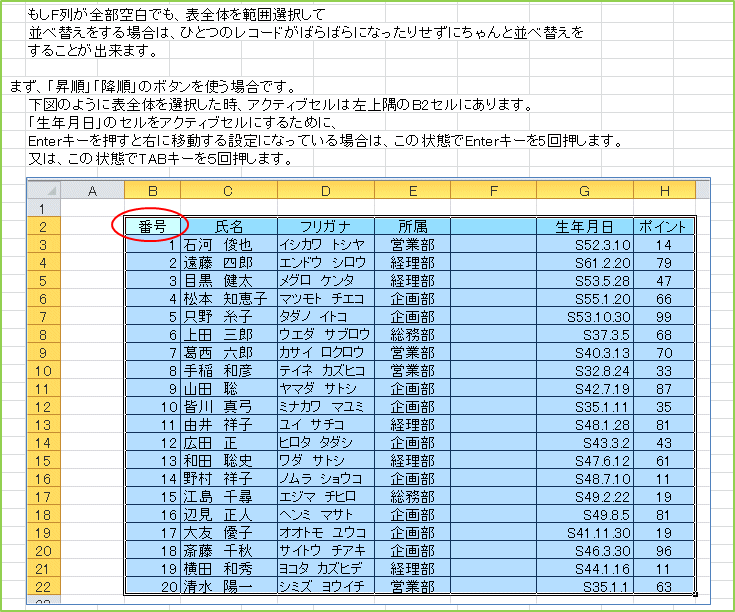The width and height of the screenshot is (735, 612).
Task: Click the selection fill handle corner
Action: click(695, 594)
